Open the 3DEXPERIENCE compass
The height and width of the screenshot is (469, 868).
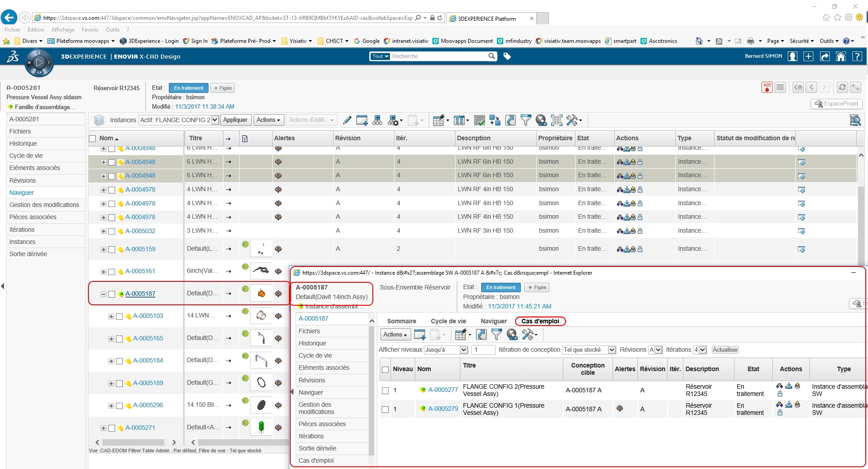(x=39, y=62)
